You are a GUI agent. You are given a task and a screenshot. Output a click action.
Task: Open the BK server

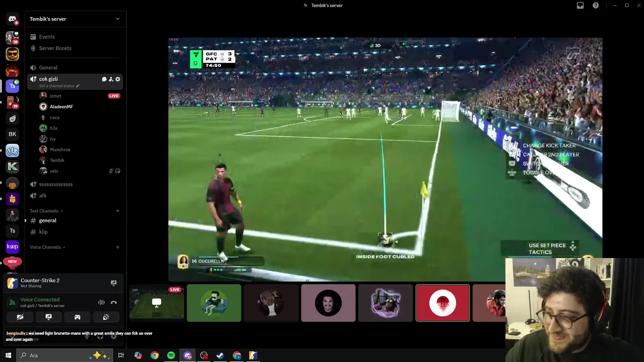coord(12,134)
